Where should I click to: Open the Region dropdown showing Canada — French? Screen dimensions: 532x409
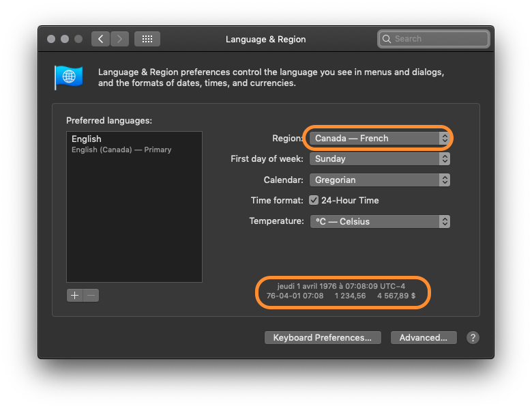pyautogui.click(x=380, y=138)
